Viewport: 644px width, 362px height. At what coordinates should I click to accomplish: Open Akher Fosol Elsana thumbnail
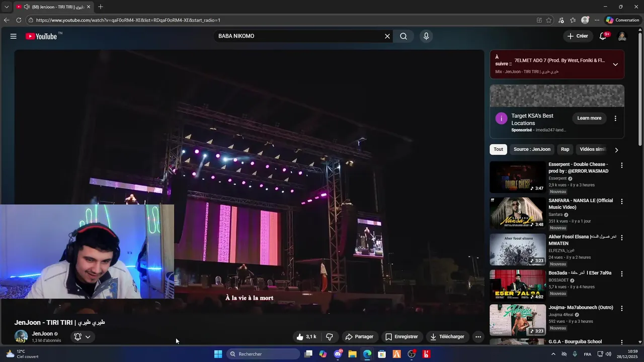click(518, 249)
